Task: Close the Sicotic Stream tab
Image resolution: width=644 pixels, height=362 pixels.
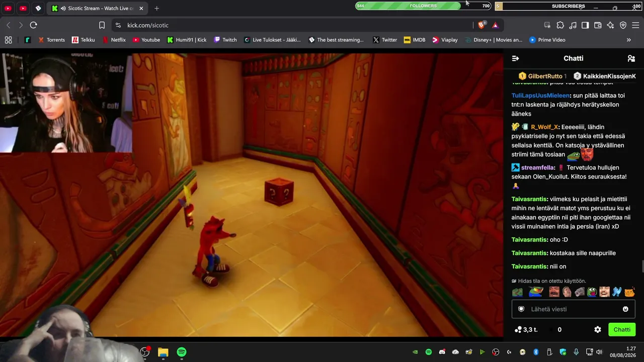Action: click(141, 9)
